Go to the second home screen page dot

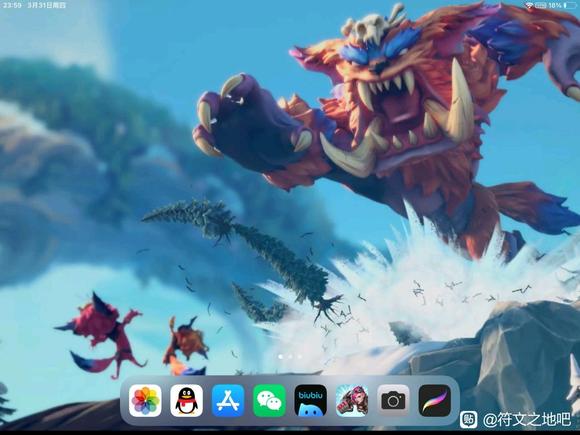tap(290, 357)
